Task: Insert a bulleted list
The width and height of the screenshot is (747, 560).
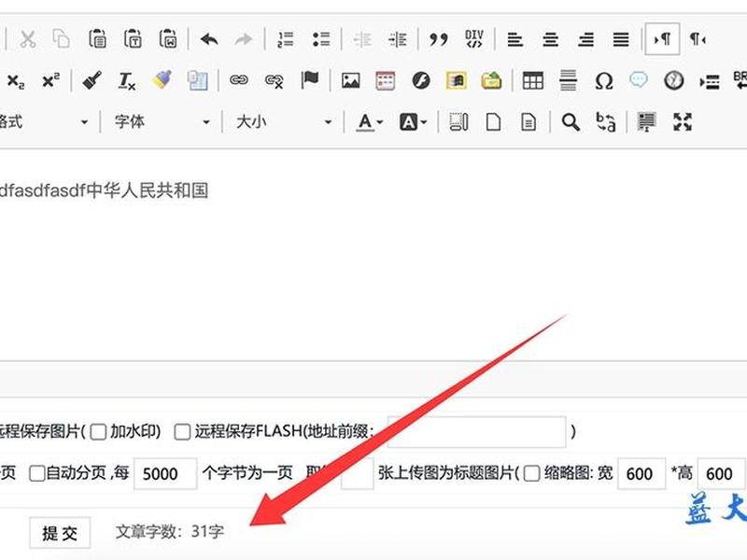Action: 321,39
